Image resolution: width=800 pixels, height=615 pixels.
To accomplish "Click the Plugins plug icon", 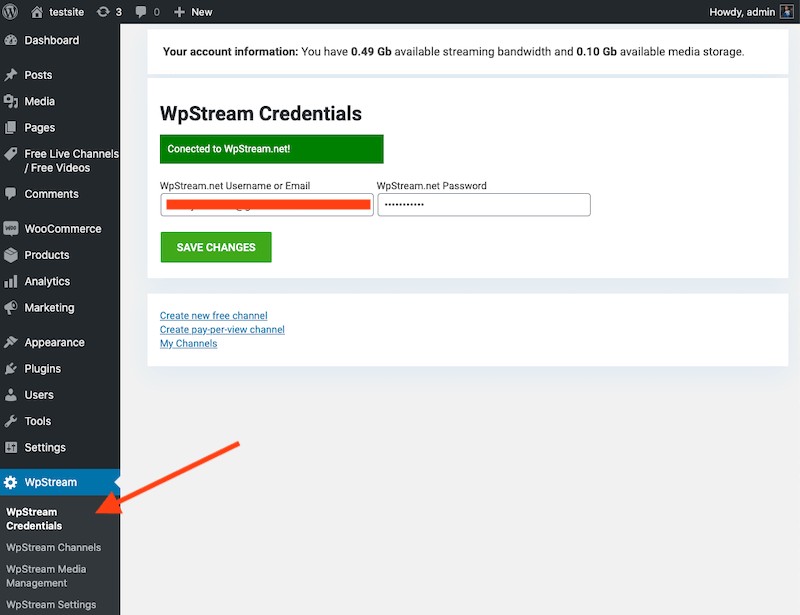I will (x=11, y=368).
